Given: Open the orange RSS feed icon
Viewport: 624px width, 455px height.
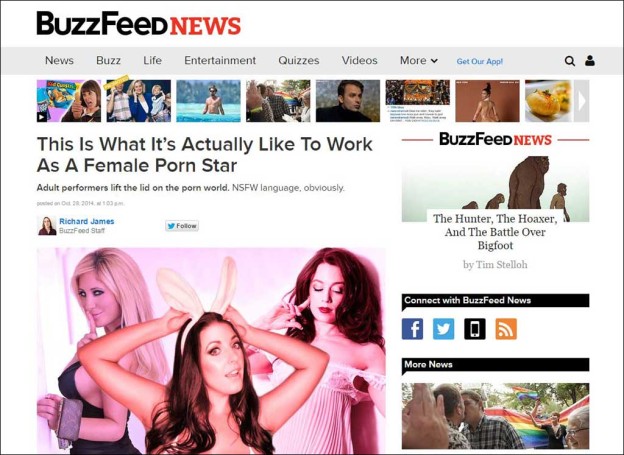Looking at the screenshot, I should point(506,329).
